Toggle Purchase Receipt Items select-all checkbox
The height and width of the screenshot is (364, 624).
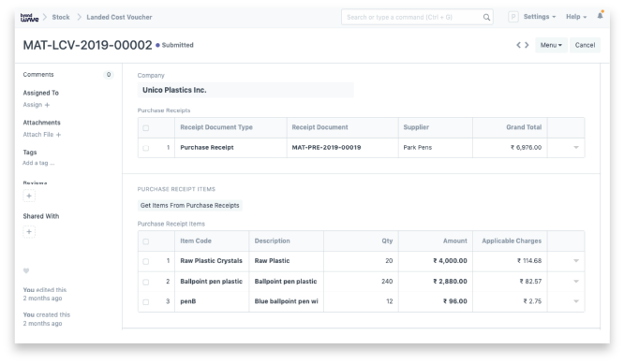[145, 241]
